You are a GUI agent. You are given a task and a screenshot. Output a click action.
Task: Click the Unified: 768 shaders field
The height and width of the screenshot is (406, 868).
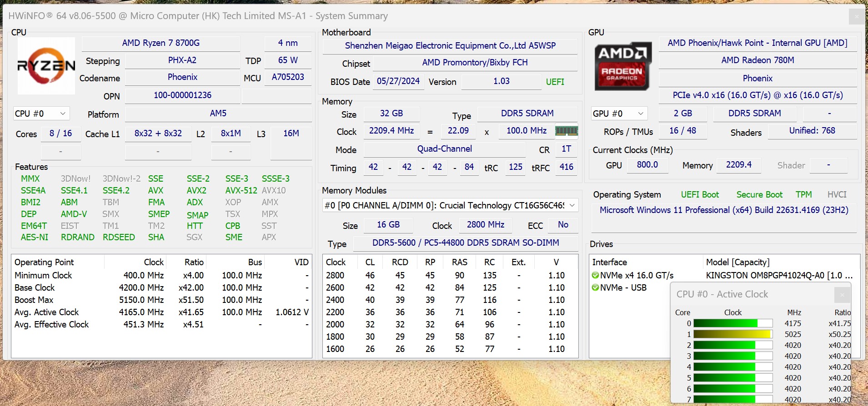pyautogui.click(x=812, y=131)
